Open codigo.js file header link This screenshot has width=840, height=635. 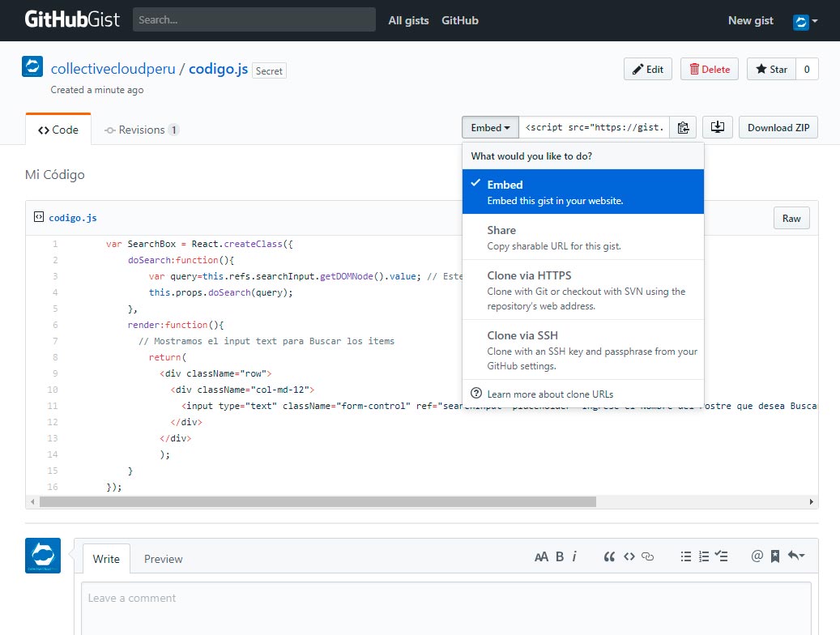pyautogui.click(x=73, y=218)
